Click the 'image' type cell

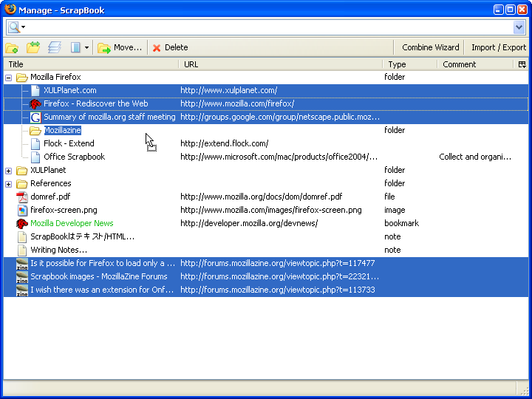pos(395,210)
